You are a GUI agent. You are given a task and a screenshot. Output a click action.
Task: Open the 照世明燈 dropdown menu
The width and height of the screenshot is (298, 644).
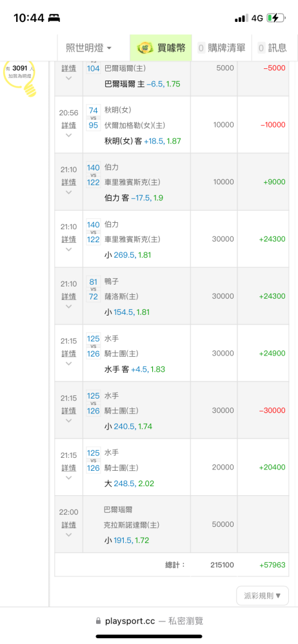pyautogui.click(x=88, y=48)
